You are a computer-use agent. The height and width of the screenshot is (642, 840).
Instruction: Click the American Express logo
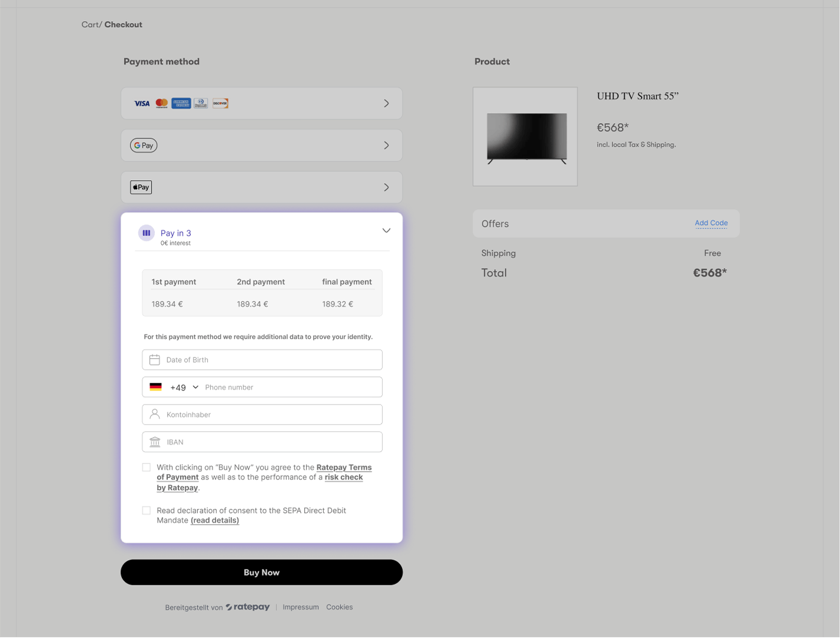[x=181, y=104]
